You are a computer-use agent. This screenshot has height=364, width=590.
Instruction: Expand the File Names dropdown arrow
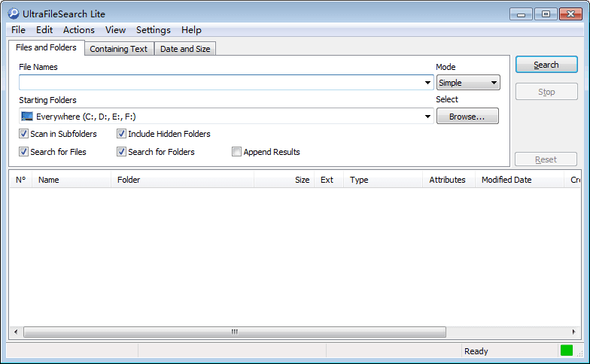coord(427,83)
